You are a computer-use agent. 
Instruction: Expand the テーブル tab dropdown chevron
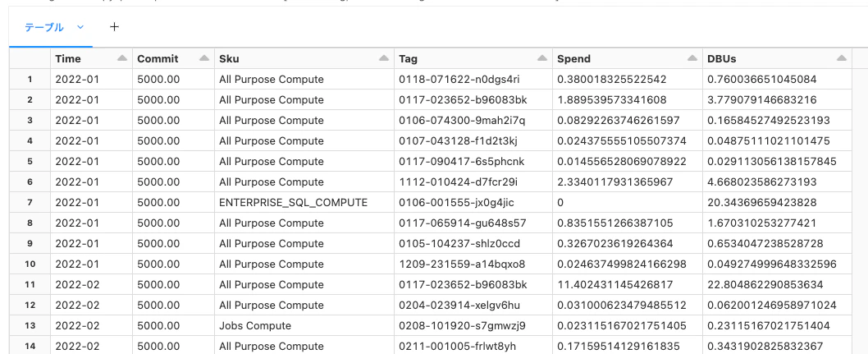click(x=80, y=27)
